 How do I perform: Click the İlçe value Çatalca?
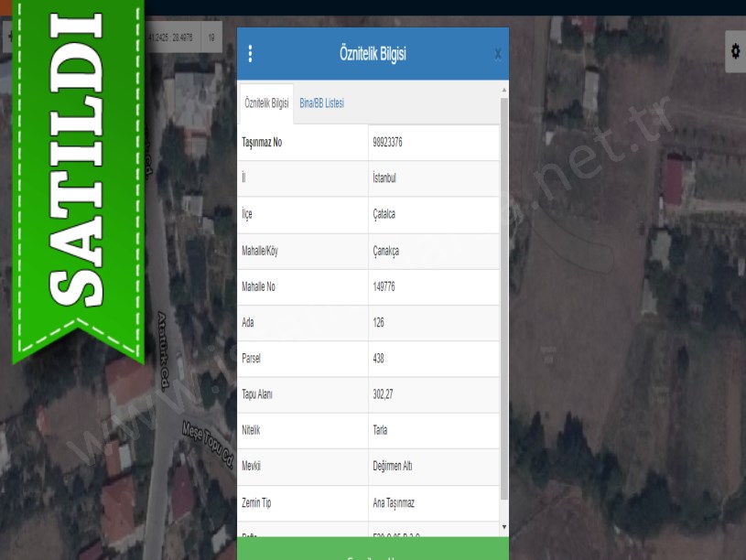[384, 214]
